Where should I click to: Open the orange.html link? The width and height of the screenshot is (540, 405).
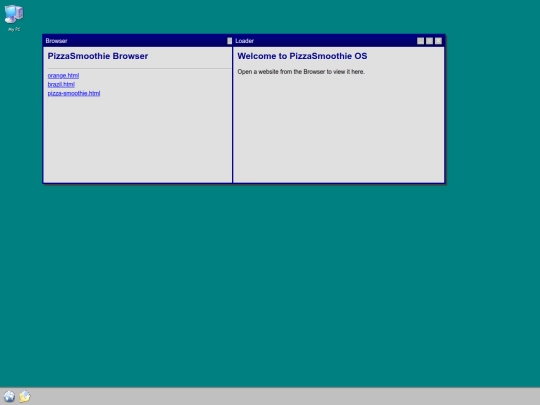[63, 75]
